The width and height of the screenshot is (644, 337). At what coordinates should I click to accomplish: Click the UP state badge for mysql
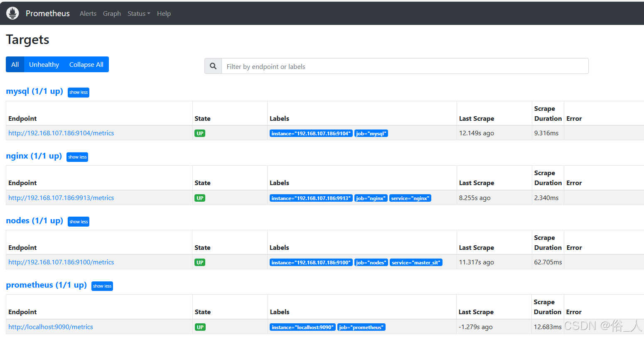pos(200,133)
